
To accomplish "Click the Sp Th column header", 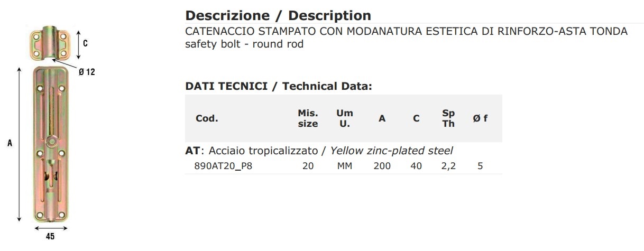I will pos(448,118).
